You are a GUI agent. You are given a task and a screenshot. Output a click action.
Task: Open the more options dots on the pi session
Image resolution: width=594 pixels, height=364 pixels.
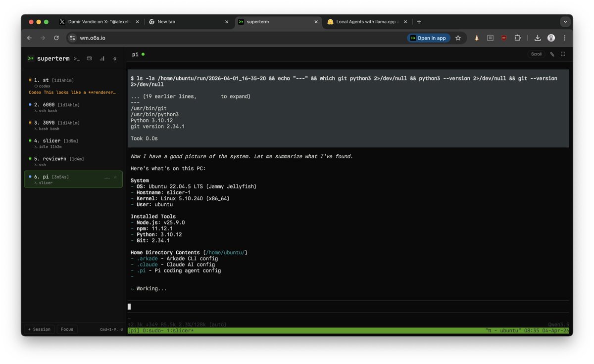click(107, 177)
